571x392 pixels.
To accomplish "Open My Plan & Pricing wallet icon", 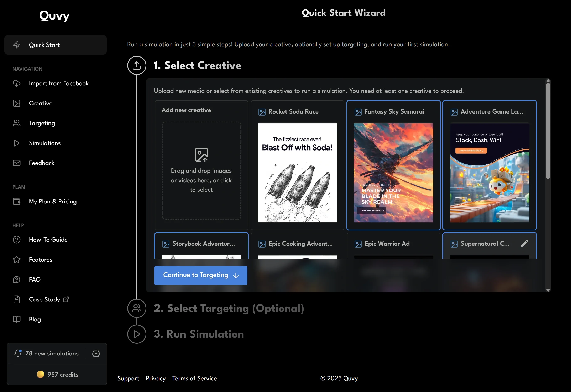I will pos(16,201).
